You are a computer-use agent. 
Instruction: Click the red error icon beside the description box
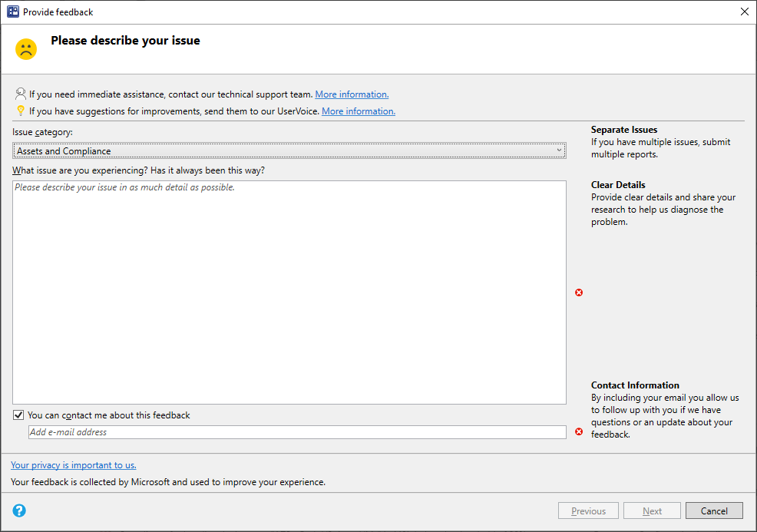point(579,292)
